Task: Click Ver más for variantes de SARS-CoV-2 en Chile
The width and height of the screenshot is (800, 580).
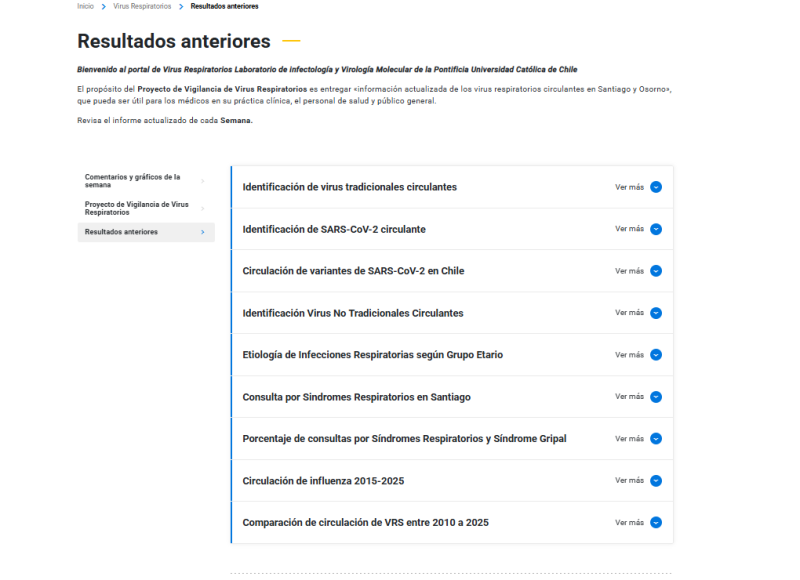Action: 629,271
